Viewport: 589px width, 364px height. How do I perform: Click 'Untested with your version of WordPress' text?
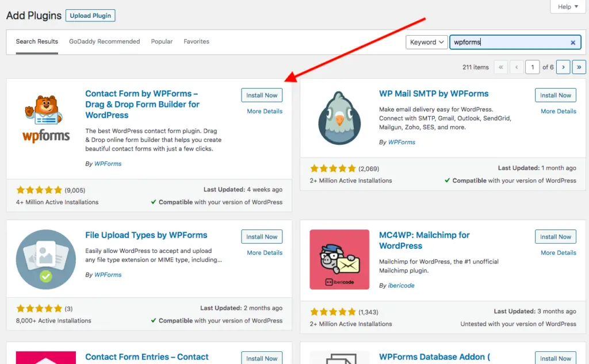point(518,324)
